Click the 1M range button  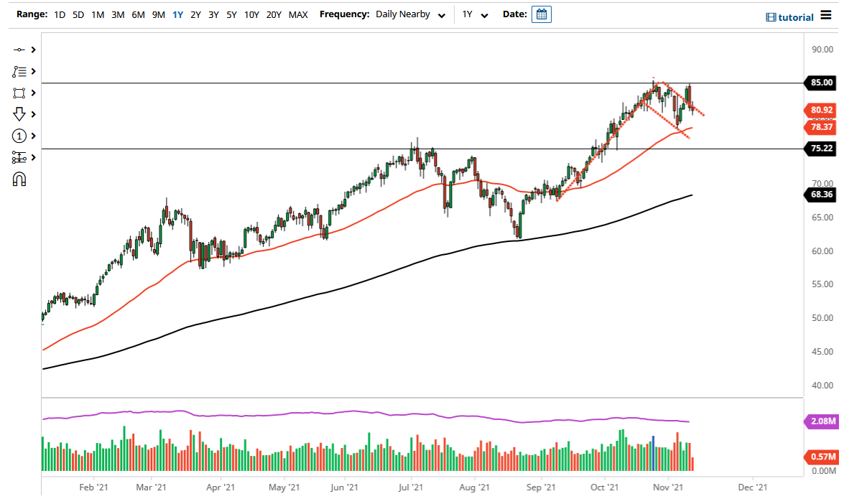coord(98,14)
